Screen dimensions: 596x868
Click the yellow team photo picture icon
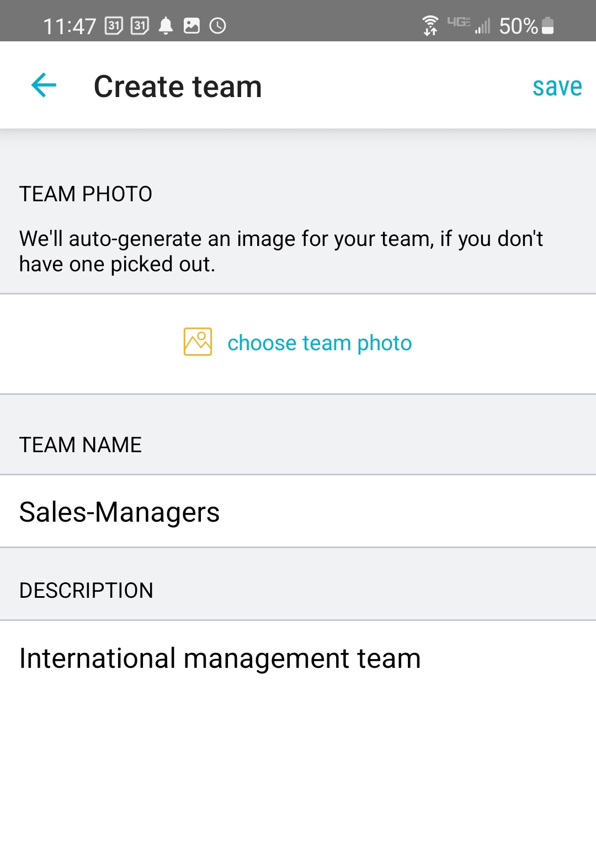pyautogui.click(x=198, y=342)
